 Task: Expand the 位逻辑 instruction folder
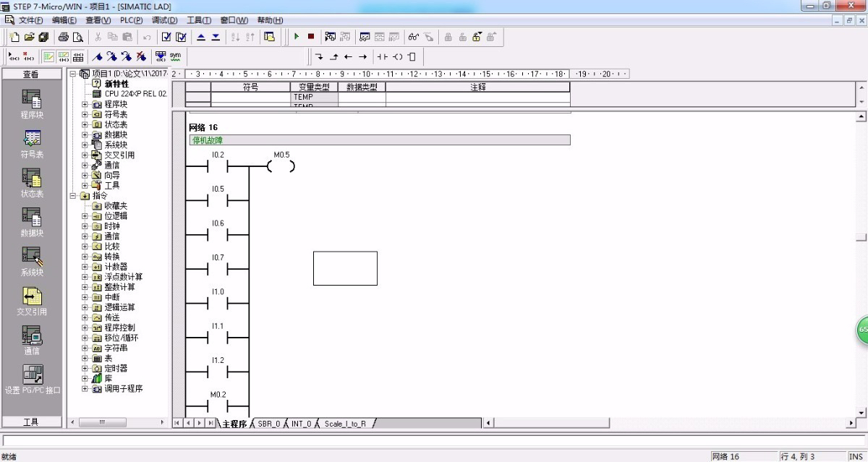[85, 216]
